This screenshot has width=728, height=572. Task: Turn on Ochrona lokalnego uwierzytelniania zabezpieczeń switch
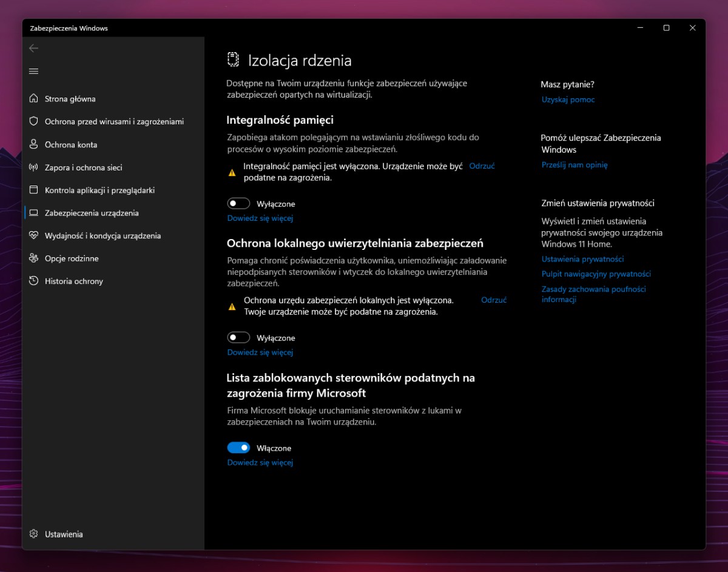coord(239,337)
